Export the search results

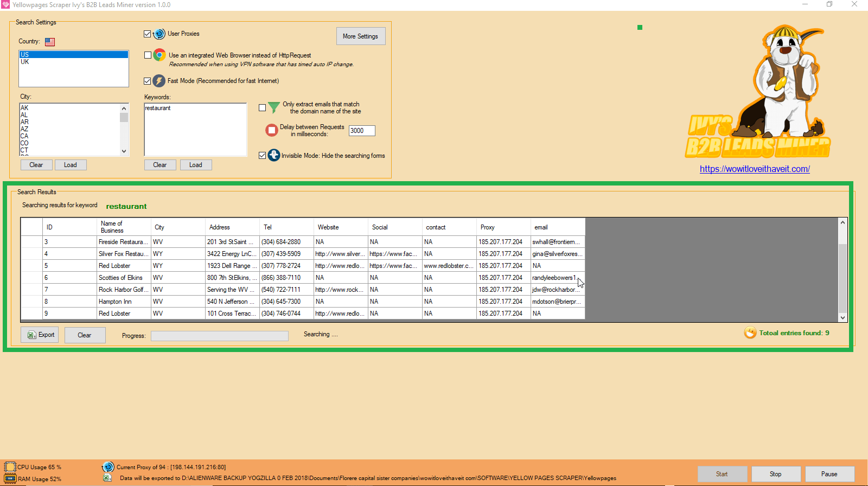40,335
